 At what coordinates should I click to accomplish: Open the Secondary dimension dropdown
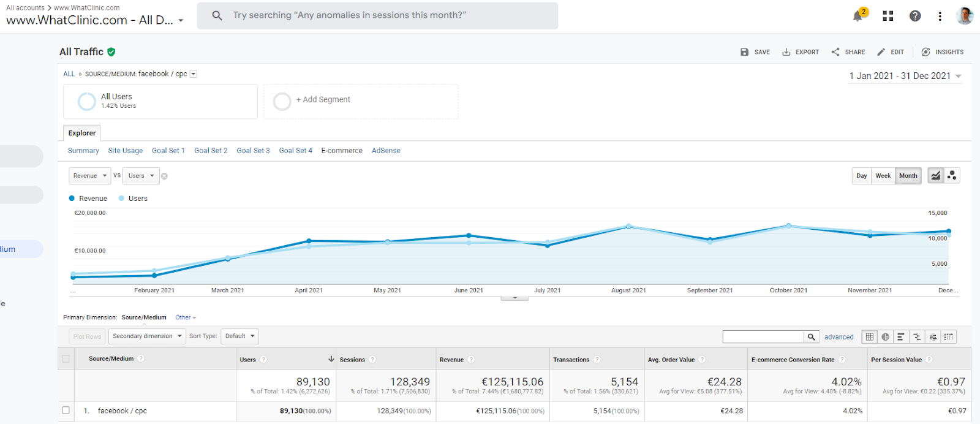(x=147, y=336)
